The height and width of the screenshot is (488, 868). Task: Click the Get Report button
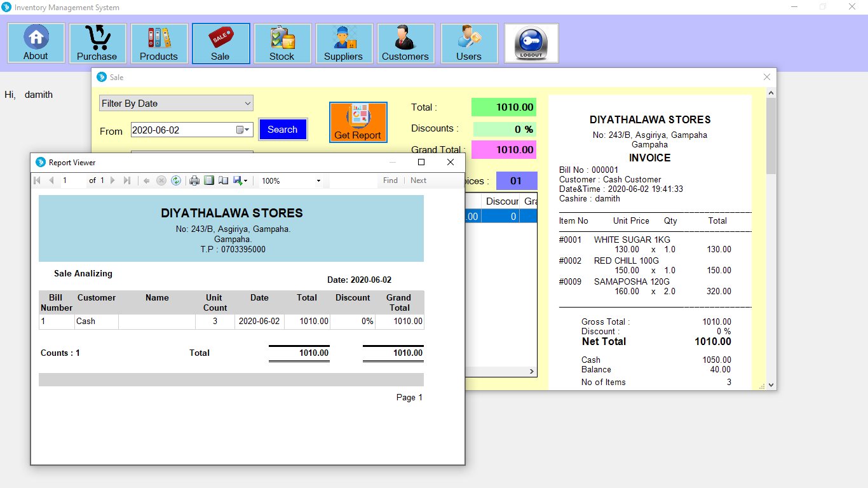coord(358,122)
